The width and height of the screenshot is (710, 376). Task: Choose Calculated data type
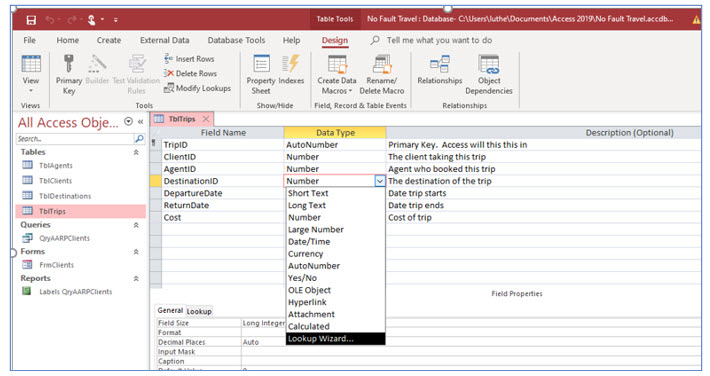[336, 326]
